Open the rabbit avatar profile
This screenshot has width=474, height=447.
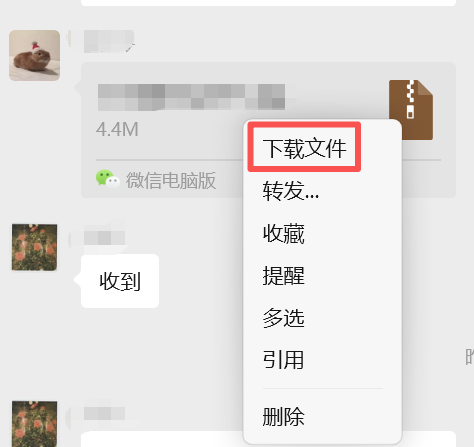pyautogui.click(x=35, y=55)
